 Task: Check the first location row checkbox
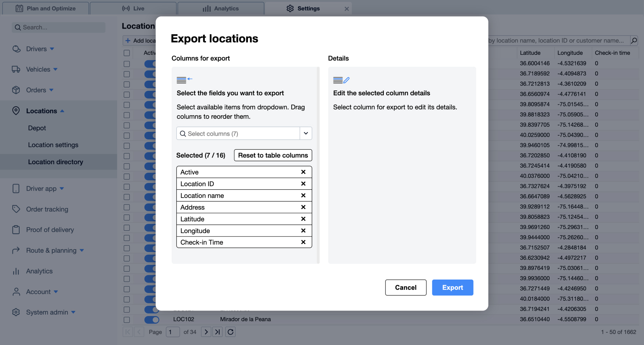(127, 64)
